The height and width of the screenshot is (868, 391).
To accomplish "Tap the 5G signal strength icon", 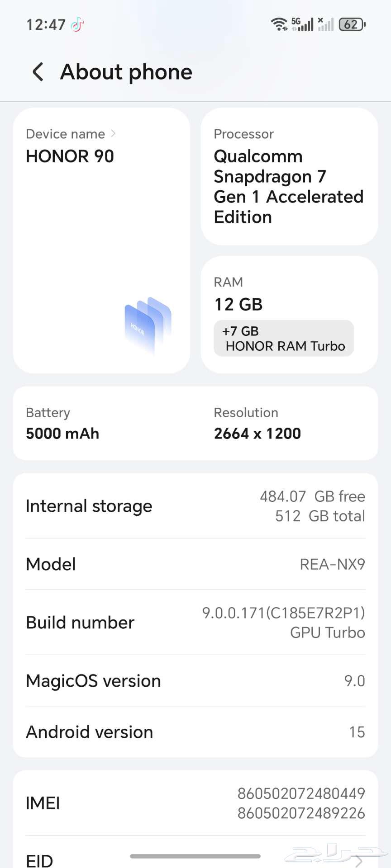I will click(x=302, y=24).
